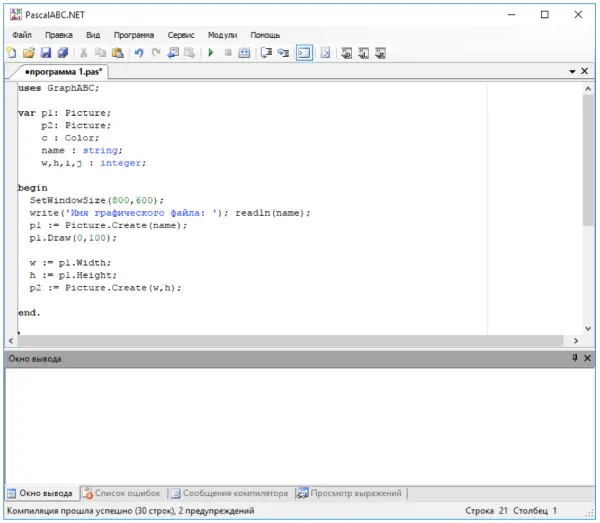This screenshot has width=600, height=523.
Task: Save all files via toolbar
Action: click(x=63, y=53)
